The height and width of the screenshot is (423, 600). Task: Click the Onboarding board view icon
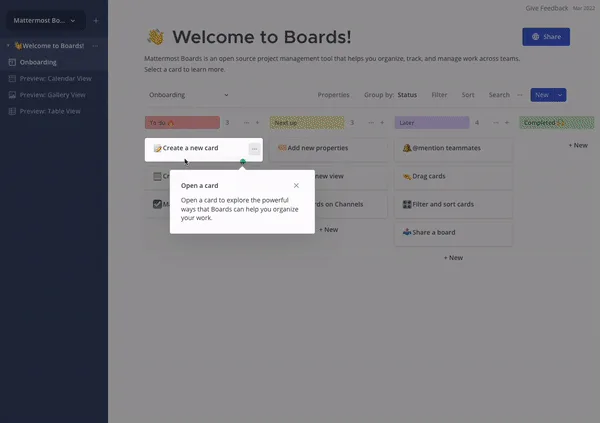coord(12,62)
